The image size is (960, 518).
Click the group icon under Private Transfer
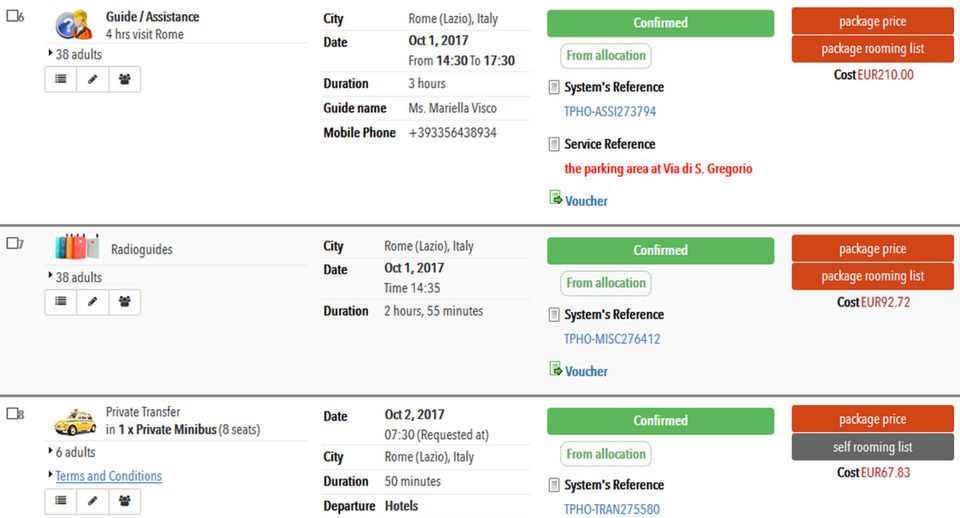(124, 501)
